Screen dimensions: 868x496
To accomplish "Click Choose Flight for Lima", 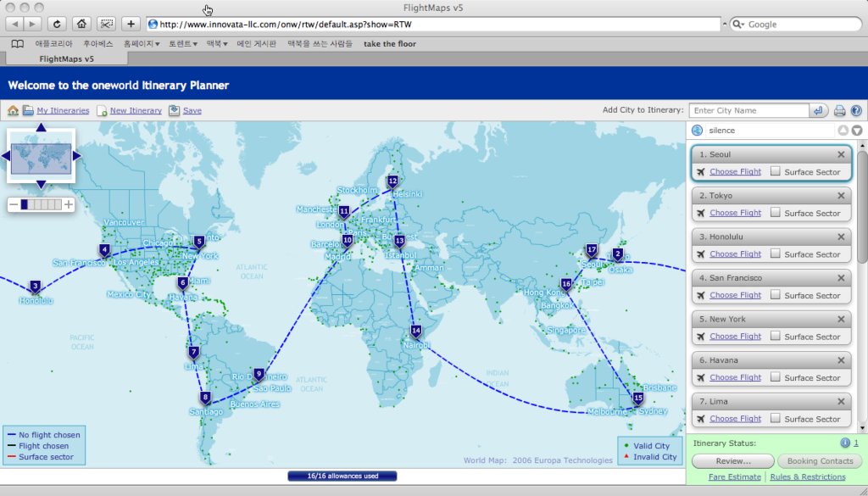I will tap(735, 419).
